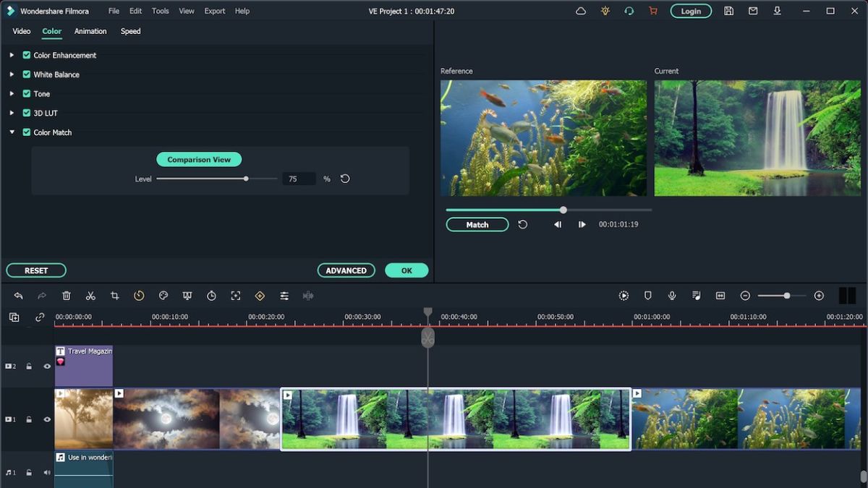Viewport: 868px width, 488px height.
Task: Lock video track 2
Action: [29, 367]
